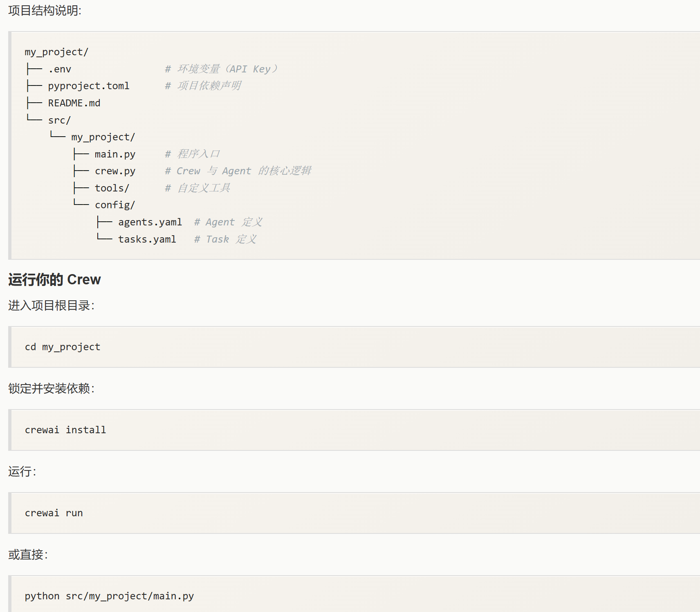Viewport: 700px width, 612px height.
Task: Click the 'crewai install' command
Action: (65, 430)
